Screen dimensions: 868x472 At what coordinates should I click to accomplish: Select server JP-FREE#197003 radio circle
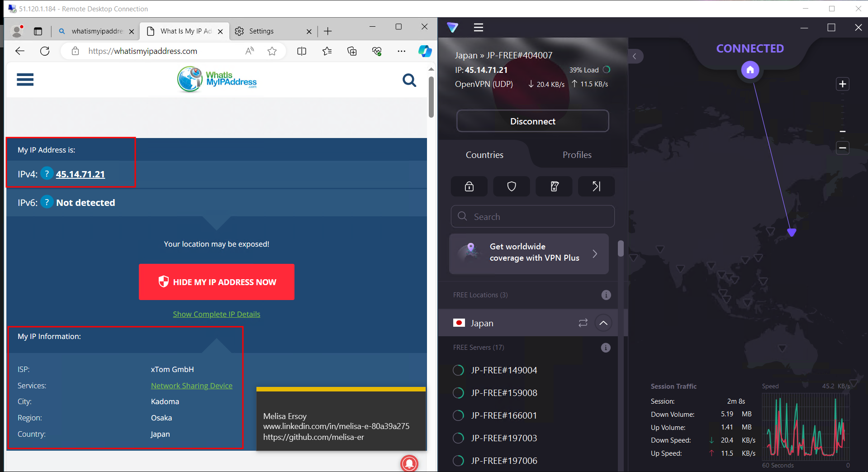tap(458, 438)
